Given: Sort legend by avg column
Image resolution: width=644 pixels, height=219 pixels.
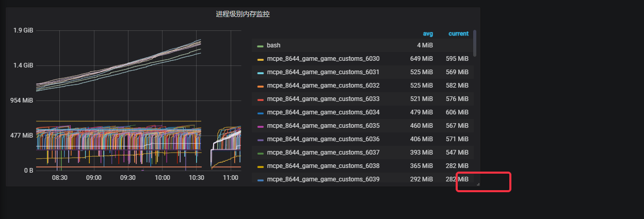Looking at the screenshot, I should pos(428,33).
